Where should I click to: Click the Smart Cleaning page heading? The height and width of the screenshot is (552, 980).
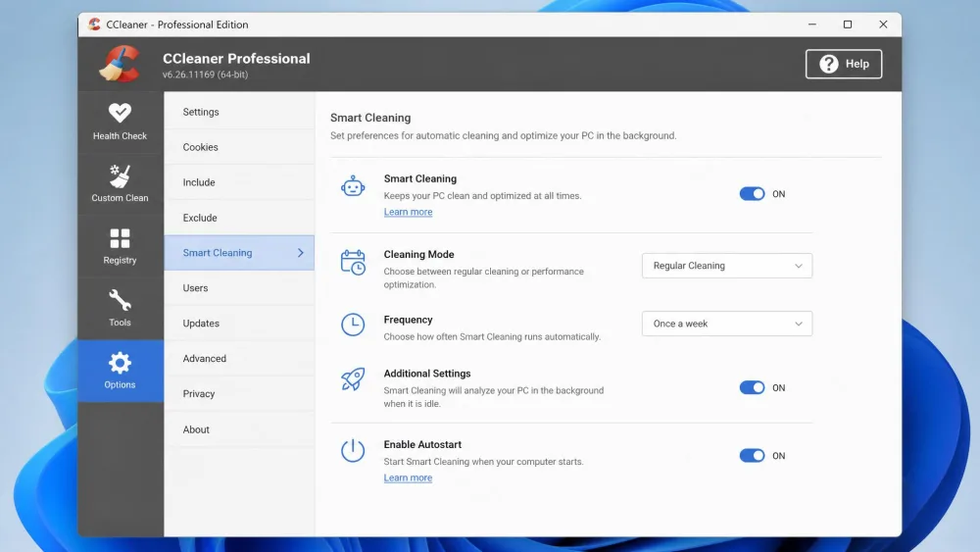[370, 118]
